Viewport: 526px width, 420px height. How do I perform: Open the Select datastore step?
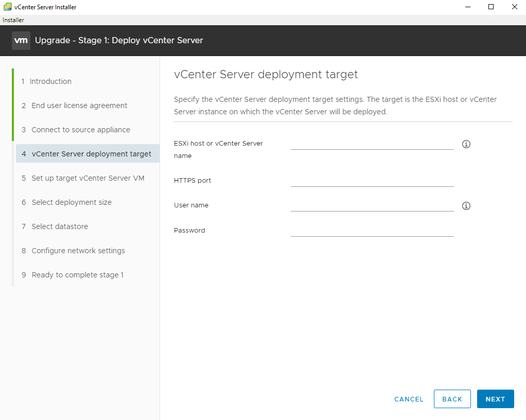(60, 226)
